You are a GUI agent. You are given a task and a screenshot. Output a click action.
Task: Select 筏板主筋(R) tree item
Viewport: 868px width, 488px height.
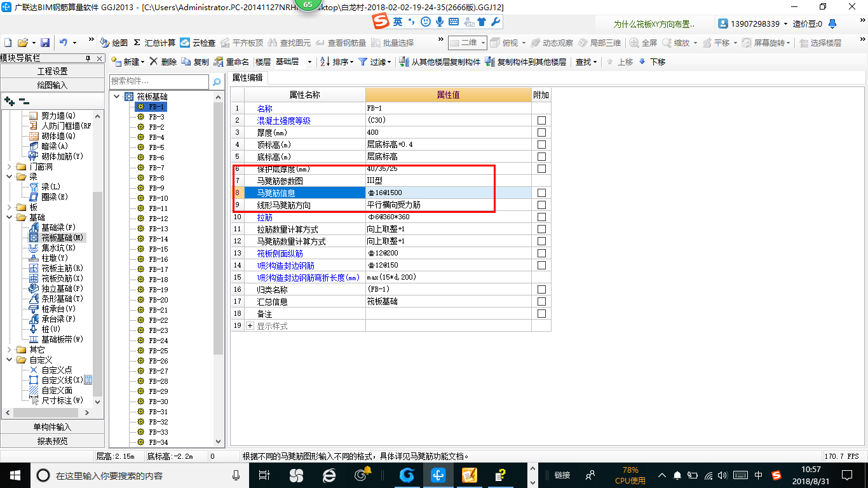62,268
